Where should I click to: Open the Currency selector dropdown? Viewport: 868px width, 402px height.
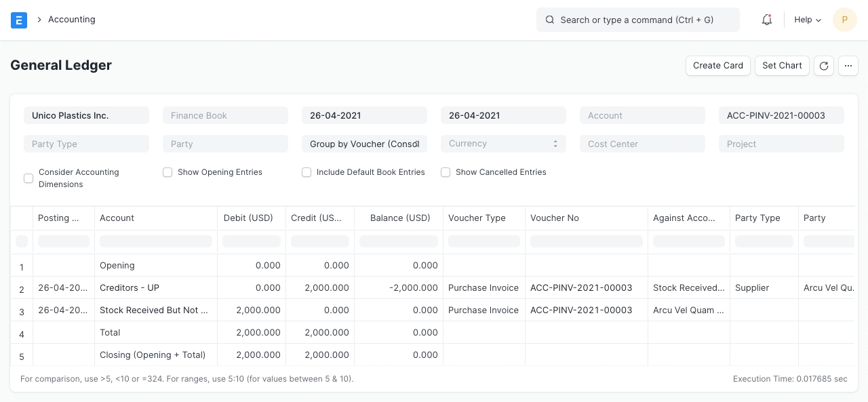pos(503,144)
